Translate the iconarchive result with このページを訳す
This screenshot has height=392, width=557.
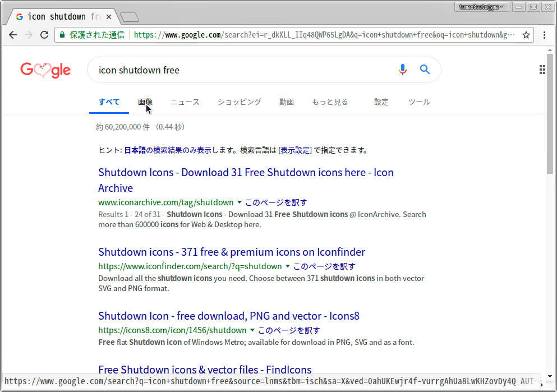pyautogui.click(x=276, y=202)
